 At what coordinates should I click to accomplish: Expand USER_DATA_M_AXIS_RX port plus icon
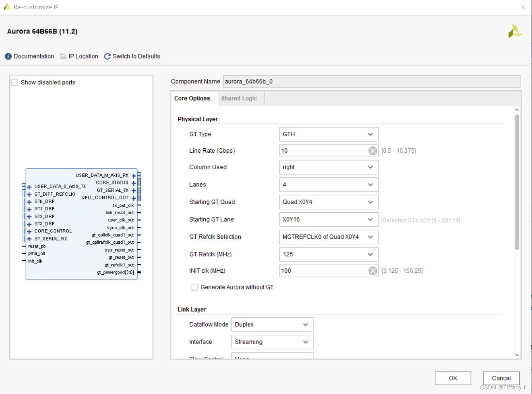pyautogui.click(x=134, y=176)
